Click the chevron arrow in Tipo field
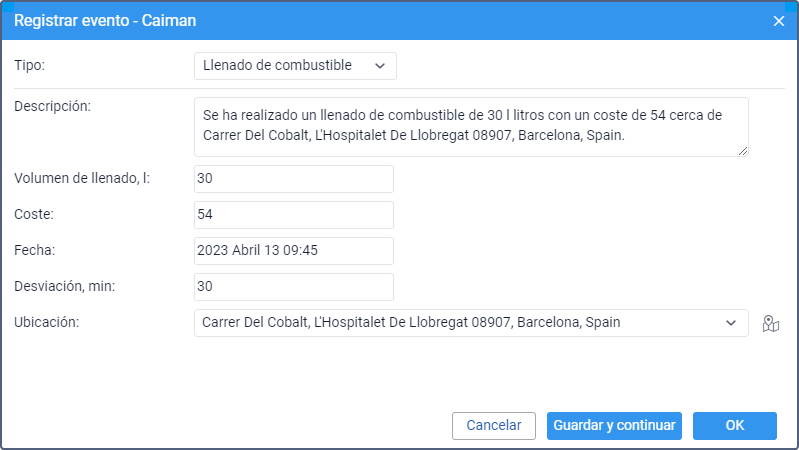Image resolution: width=799 pixels, height=450 pixels. tap(380, 66)
